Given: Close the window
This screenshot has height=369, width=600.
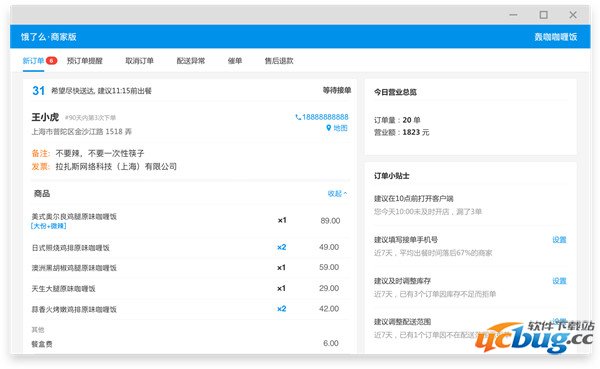Looking at the screenshot, I should click(573, 15).
